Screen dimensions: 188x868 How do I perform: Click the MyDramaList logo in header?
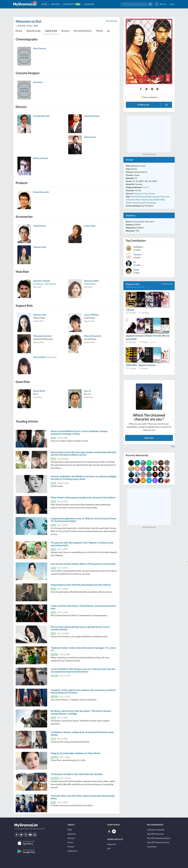25,4
